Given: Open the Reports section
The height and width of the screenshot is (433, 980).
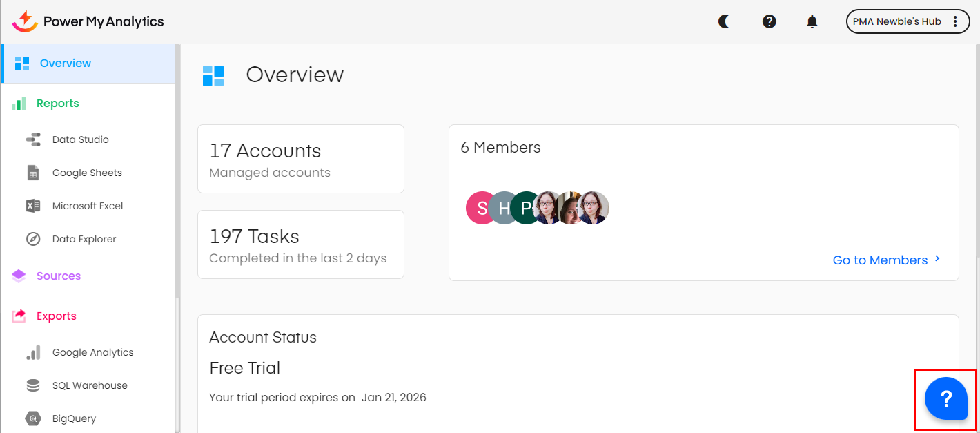Looking at the screenshot, I should tap(57, 104).
